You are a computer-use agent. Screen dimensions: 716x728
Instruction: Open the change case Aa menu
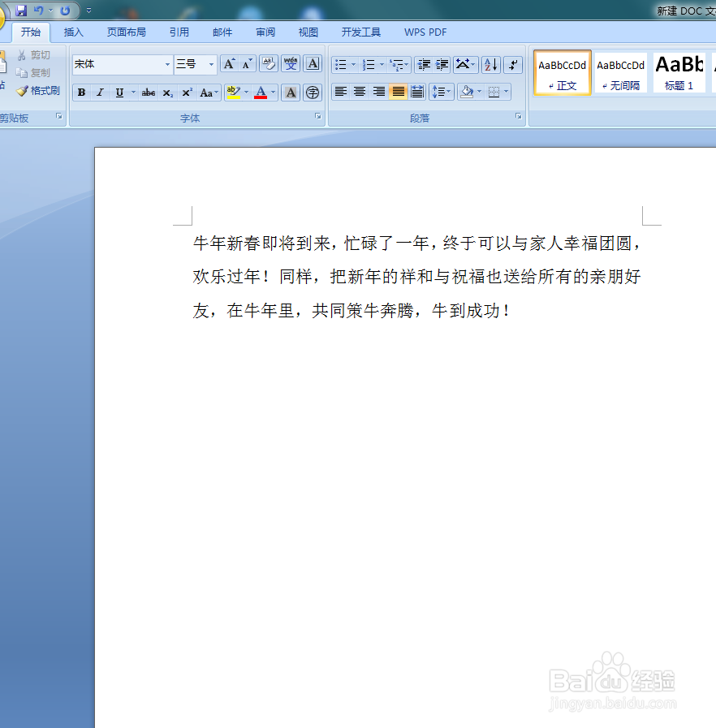208,93
